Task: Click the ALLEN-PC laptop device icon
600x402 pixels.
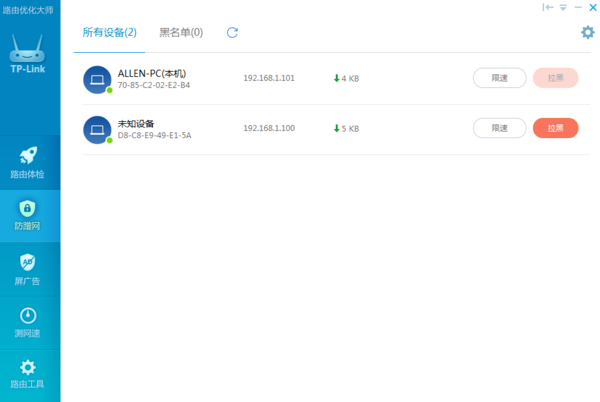Action: click(x=97, y=80)
